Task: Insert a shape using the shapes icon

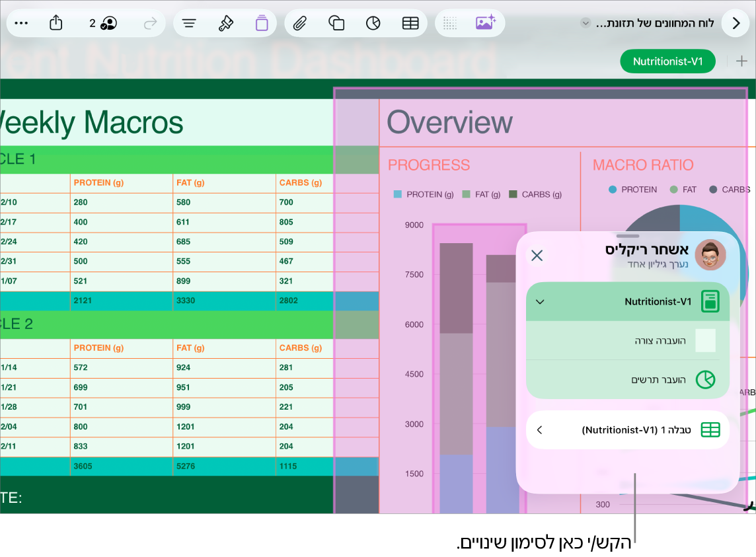Action: click(x=336, y=23)
